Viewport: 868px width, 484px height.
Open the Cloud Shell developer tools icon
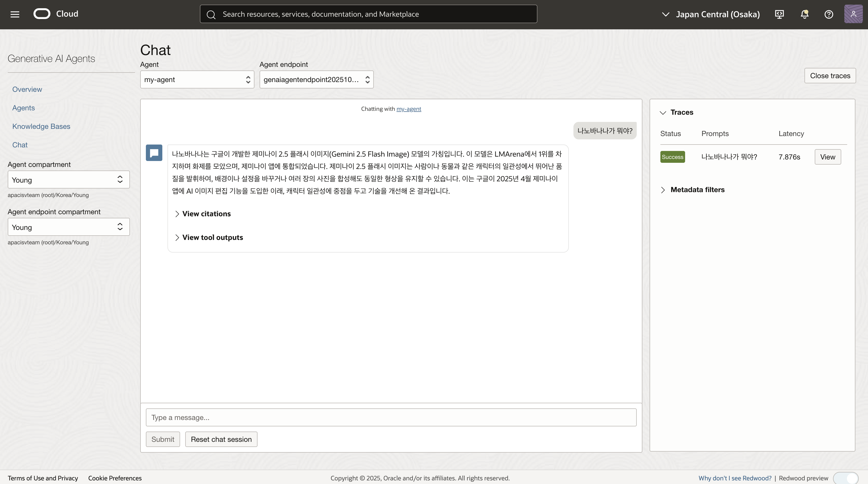coord(780,14)
